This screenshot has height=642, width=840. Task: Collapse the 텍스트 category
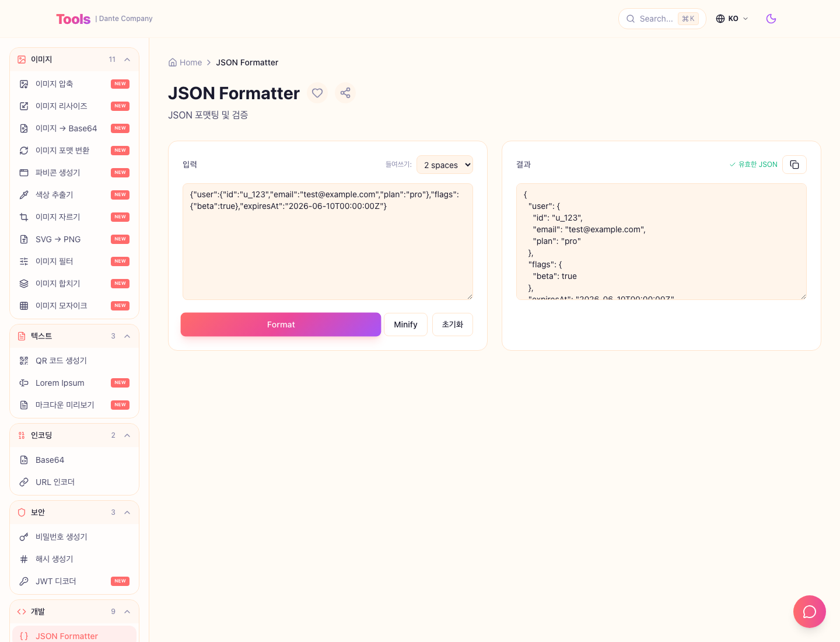click(127, 336)
